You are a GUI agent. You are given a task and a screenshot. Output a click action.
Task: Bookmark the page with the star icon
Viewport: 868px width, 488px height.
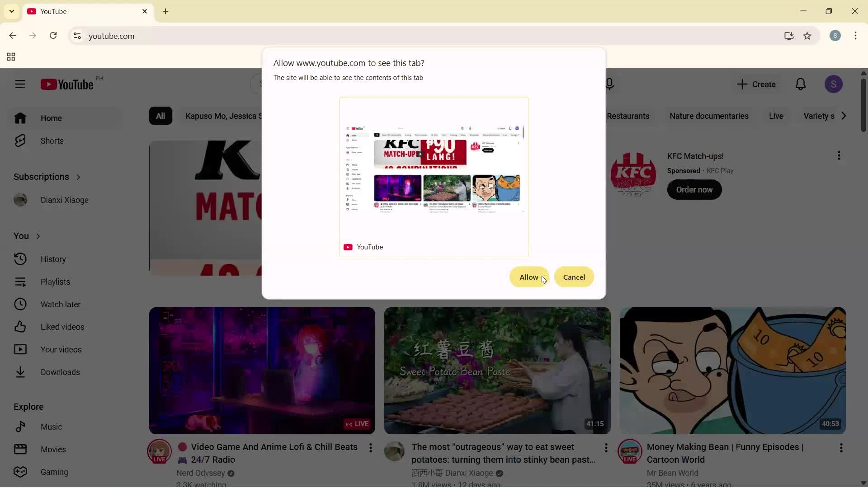(808, 36)
